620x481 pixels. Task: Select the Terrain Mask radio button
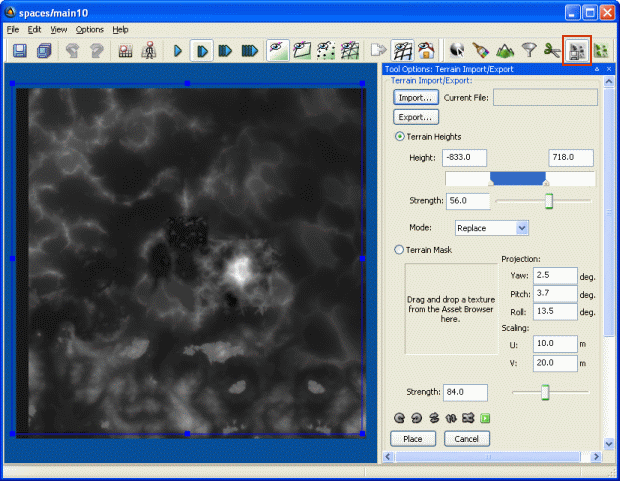pos(401,250)
